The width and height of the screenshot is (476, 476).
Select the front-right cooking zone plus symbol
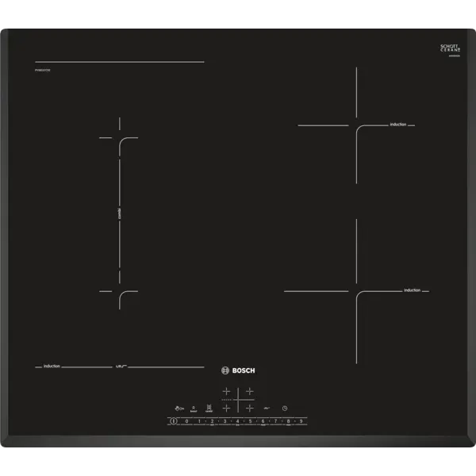pos(249,408)
